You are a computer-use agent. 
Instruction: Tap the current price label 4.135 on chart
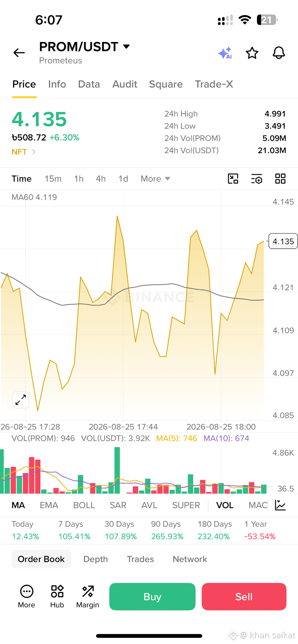pos(283,241)
